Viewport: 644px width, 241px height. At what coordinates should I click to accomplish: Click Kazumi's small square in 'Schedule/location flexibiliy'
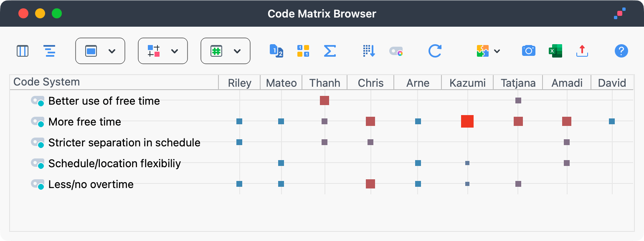(467, 163)
